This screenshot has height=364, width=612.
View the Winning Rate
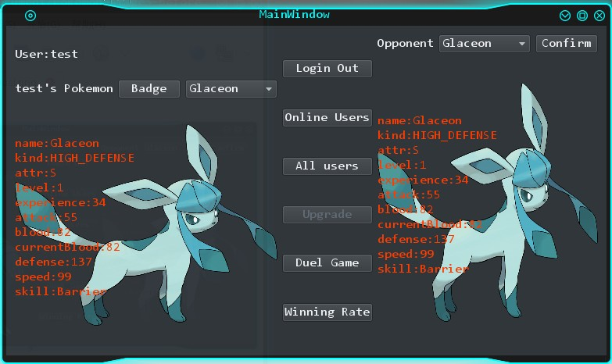[327, 312]
